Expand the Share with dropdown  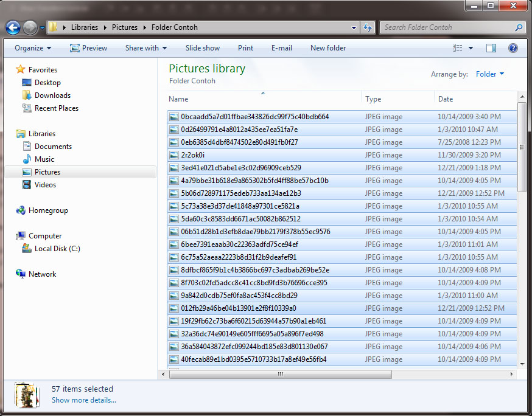146,48
